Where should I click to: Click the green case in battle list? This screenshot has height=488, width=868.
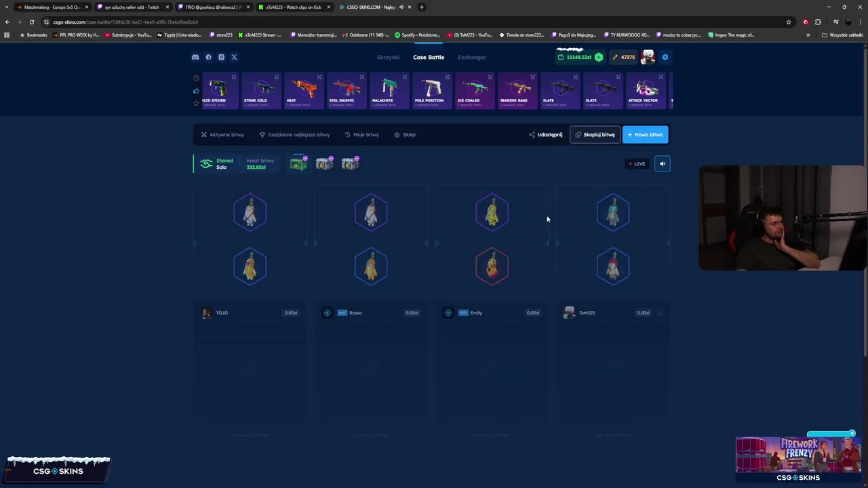click(298, 163)
